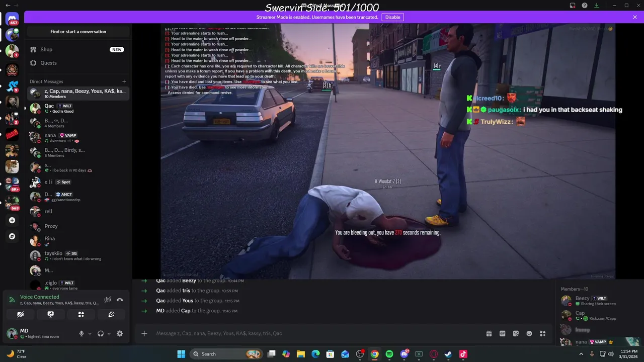Open the volume control in system tray
The image size is (644, 362).
tap(610, 354)
